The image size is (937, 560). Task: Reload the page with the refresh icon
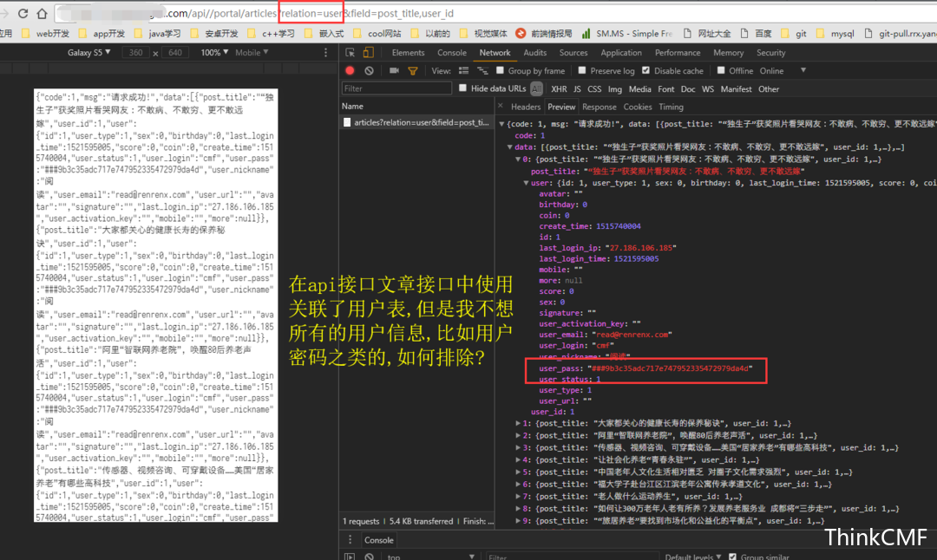pos(23,13)
